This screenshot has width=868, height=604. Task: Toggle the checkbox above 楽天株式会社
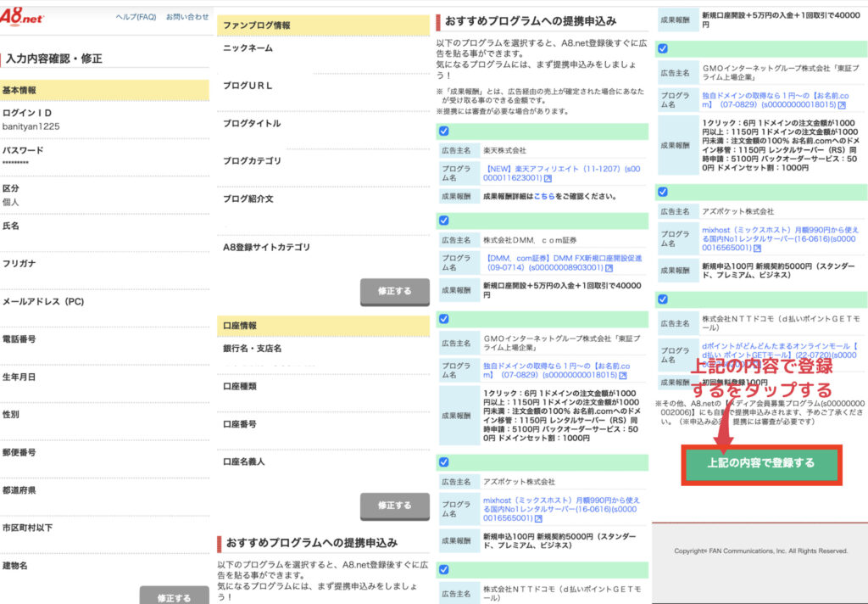click(x=444, y=131)
